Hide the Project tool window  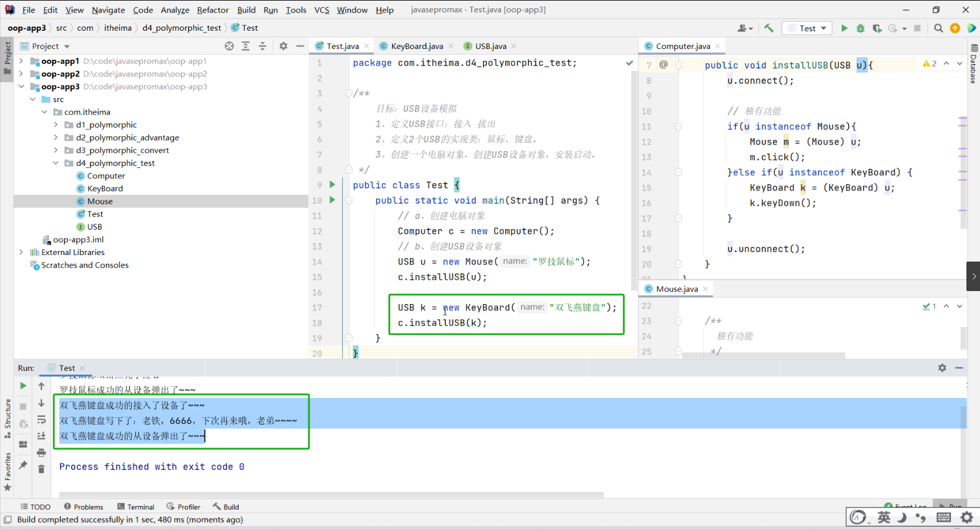coord(300,46)
